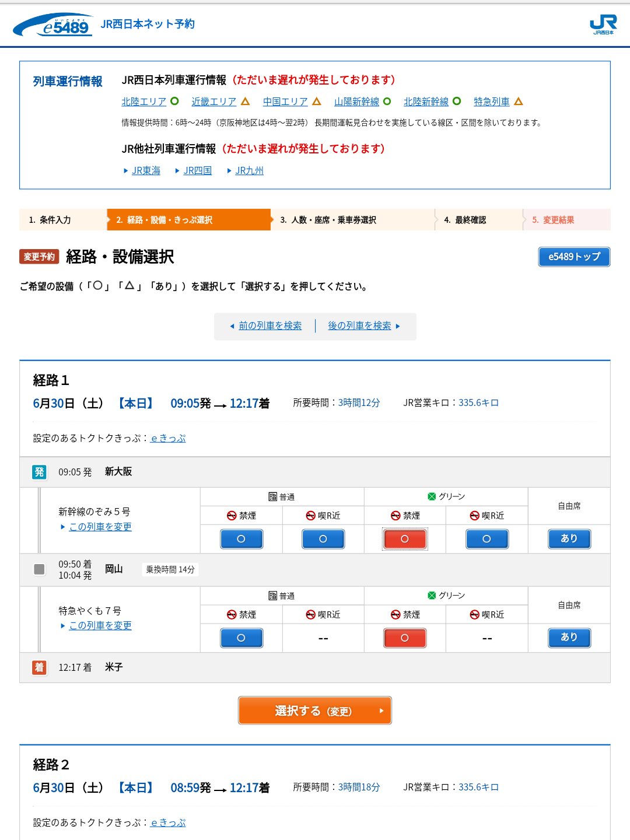Screen dimensions: 630x840
Task: Click 経路2 departure time 08:59発
Action: (x=191, y=787)
